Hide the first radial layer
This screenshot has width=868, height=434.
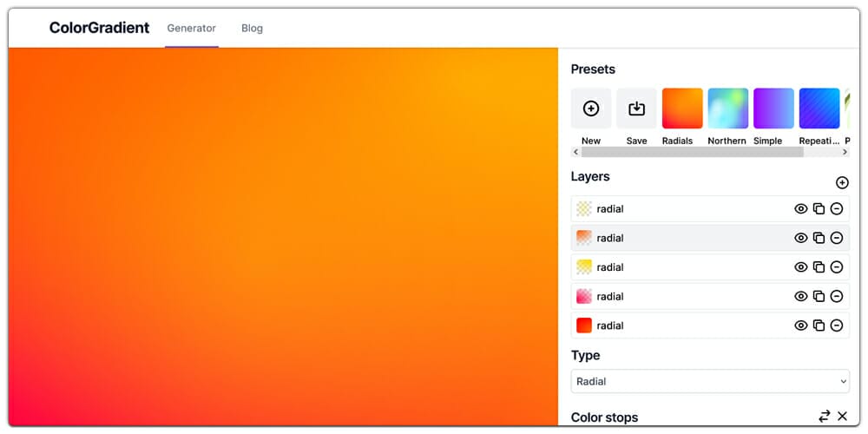pyautogui.click(x=801, y=209)
